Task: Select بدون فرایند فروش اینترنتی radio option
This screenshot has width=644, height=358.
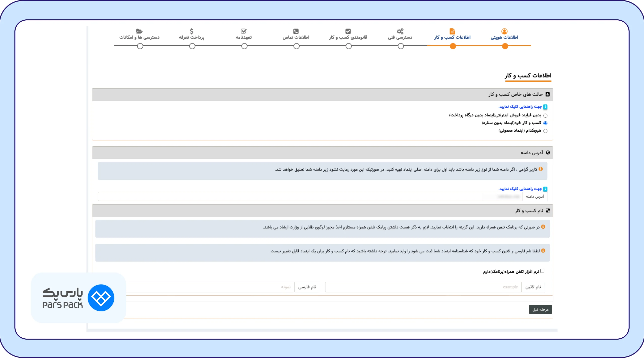Action: [x=545, y=116]
